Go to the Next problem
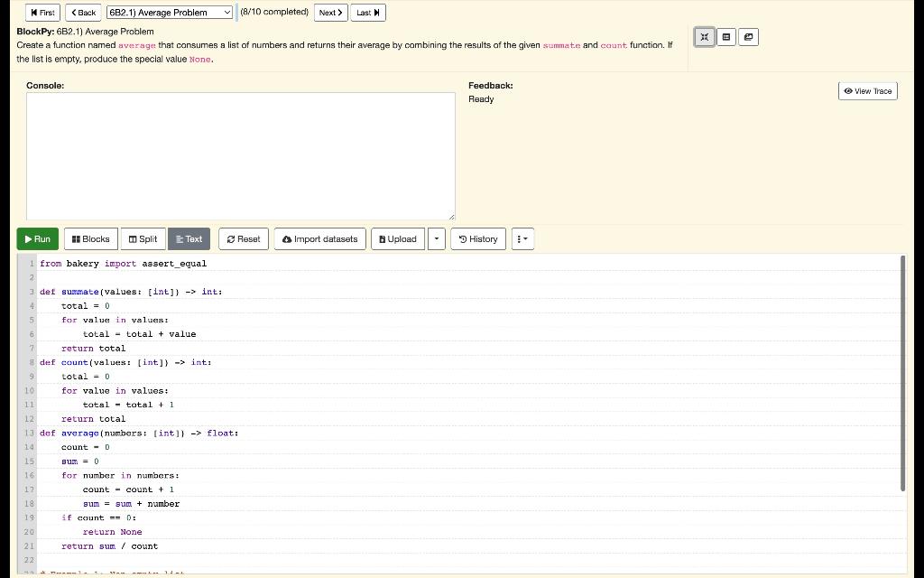The height and width of the screenshot is (578, 924). pos(330,13)
